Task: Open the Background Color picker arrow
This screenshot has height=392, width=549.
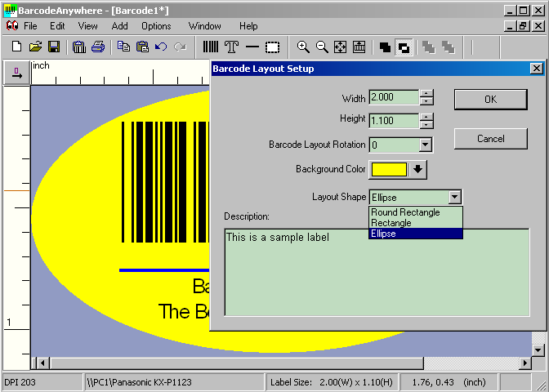Action: pos(417,169)
